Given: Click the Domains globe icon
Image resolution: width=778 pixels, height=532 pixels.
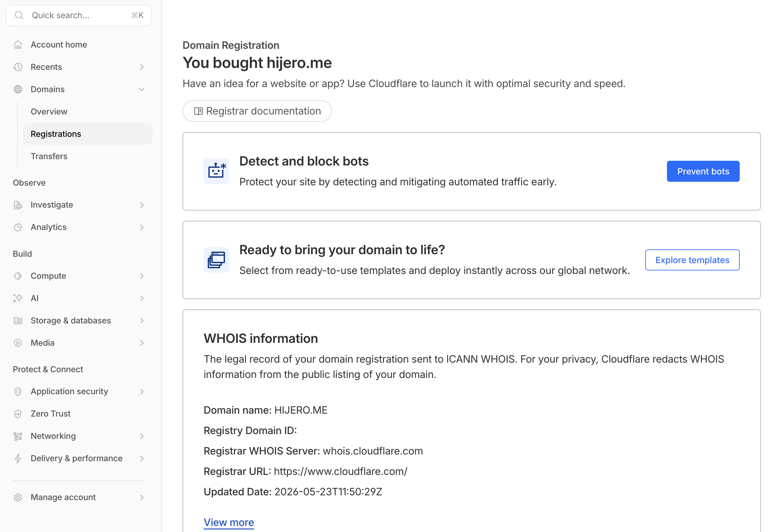Looking at the screenshot, I should pos(18,89).
